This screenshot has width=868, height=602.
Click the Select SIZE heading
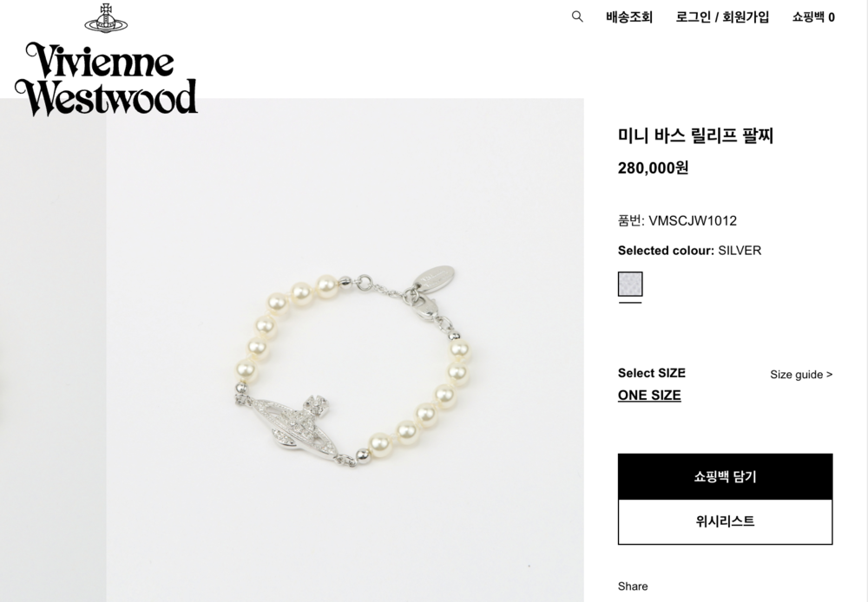point(652,373)
